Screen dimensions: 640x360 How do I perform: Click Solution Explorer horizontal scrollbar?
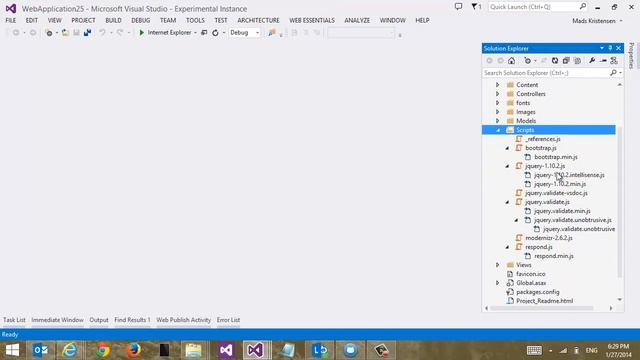(542, 308)
